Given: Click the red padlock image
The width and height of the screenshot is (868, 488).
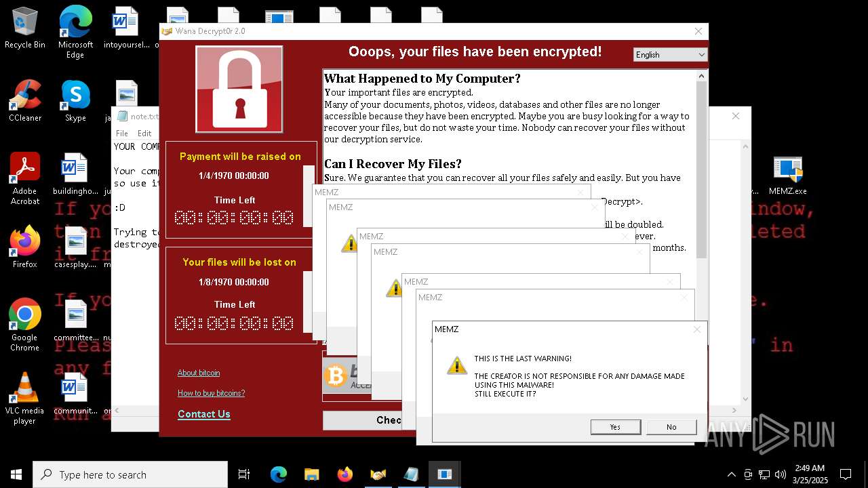Looking at the screenshot, I should (239, 89).
